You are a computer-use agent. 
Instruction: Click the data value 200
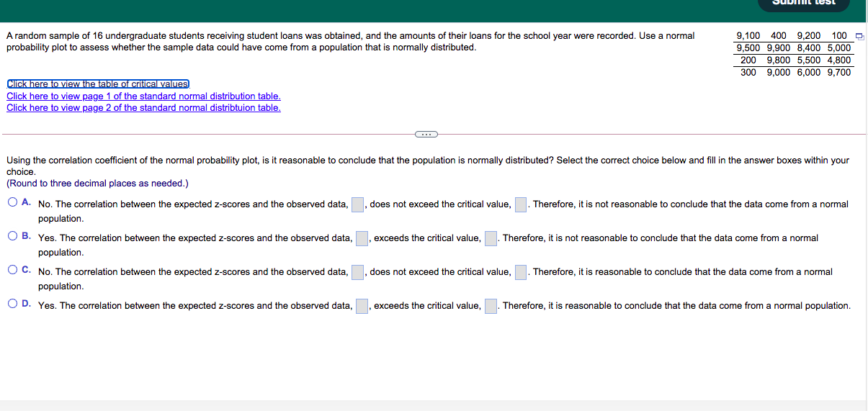(x=748, y=60)
